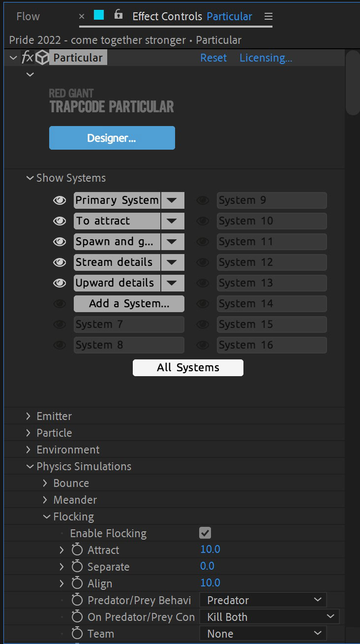Open dropdown arrow for Primary System

tap(172, 200)
